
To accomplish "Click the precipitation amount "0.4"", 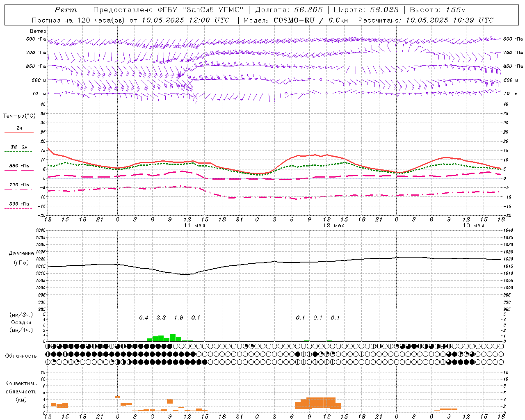I will tap(144, 317).
